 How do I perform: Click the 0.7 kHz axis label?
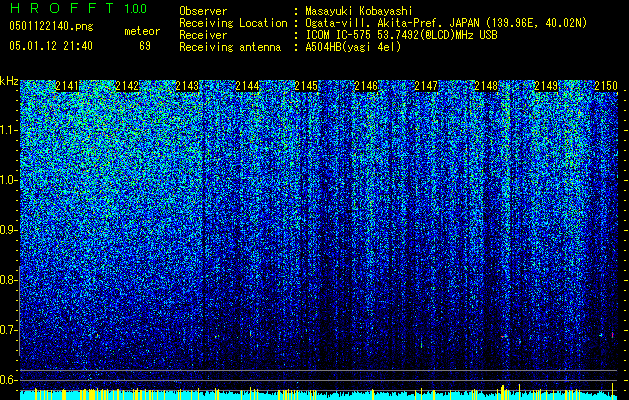point(7,330)
